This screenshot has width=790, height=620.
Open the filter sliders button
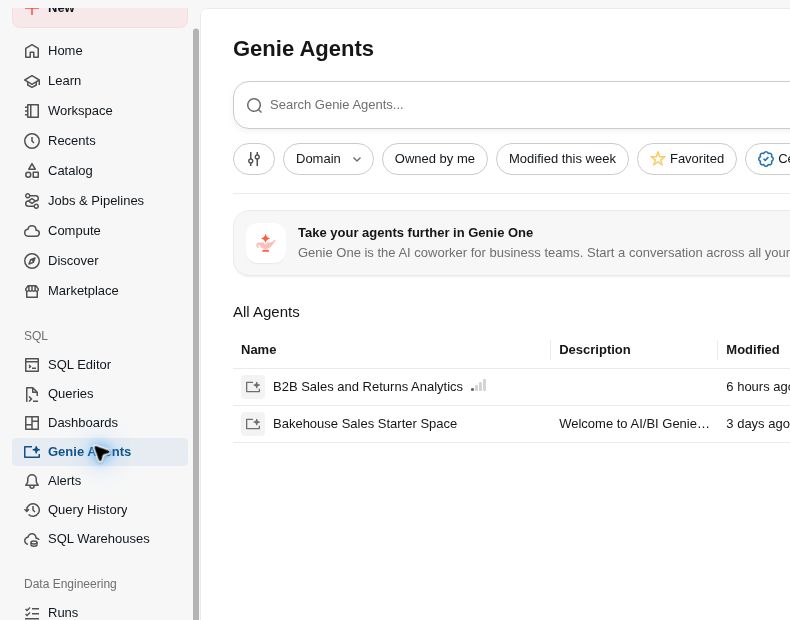point(254,159)
